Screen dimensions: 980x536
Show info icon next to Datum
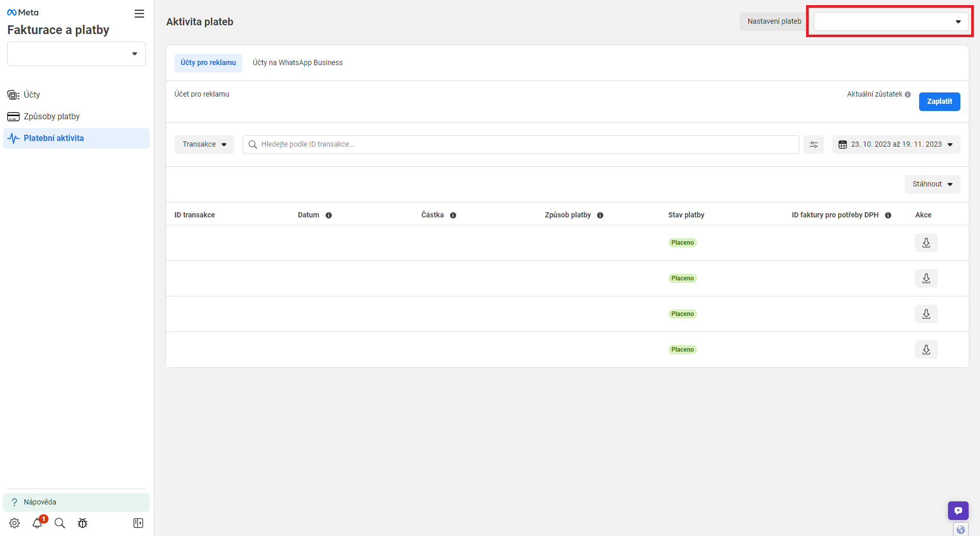329,215
